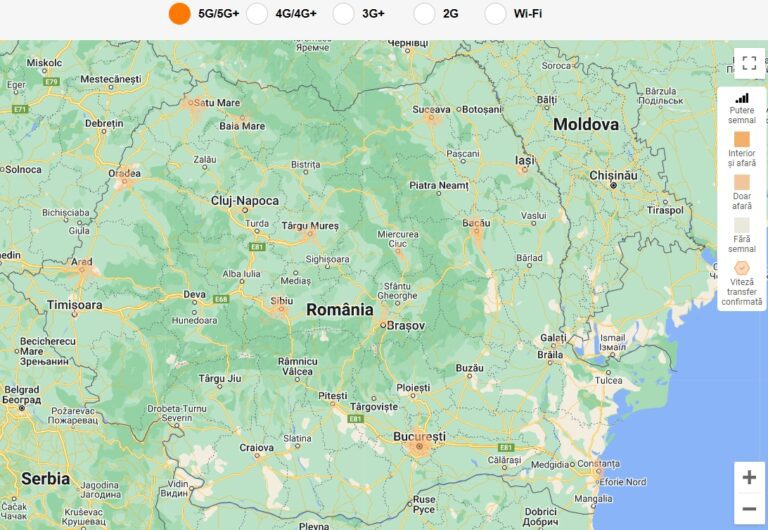Viewport: 768px width, 530px height.
Task: Click the 'Mangalia' city label
Action: (593, 499)
